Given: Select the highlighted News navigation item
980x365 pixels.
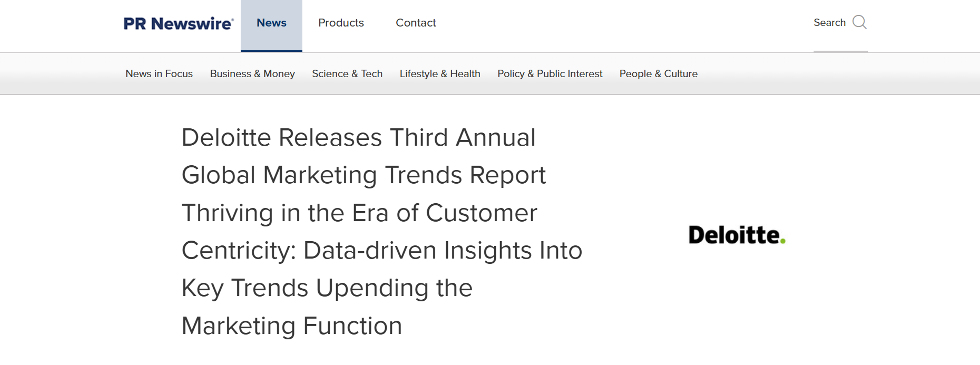Looking at the screenshot, I should click(x=271, y=23).
